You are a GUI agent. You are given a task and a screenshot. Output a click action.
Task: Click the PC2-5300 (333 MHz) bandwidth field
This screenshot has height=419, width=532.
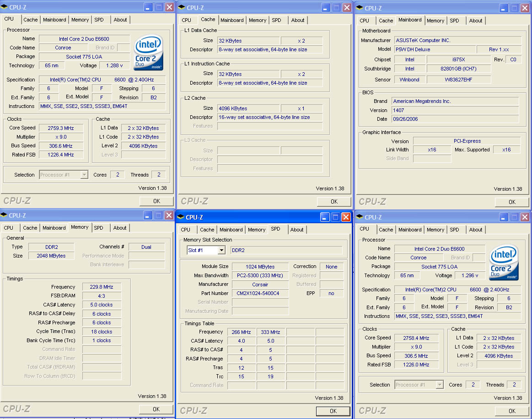pyautogui.click(x=260, y=275)
